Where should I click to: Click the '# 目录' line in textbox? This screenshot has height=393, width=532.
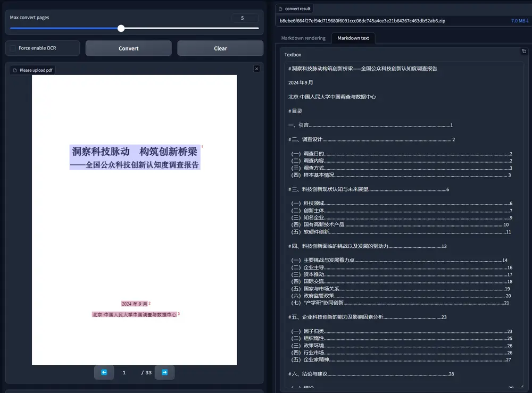point(295,111)
